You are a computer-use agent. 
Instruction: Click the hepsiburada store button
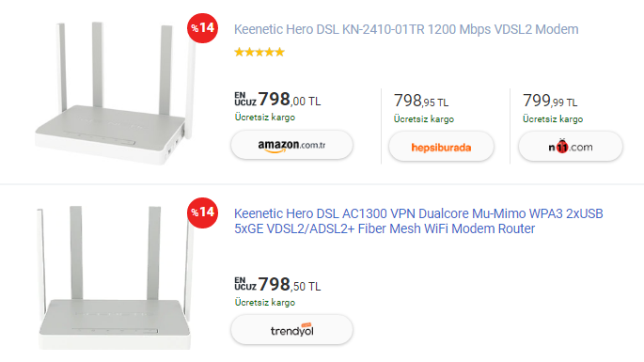[441, 147]
